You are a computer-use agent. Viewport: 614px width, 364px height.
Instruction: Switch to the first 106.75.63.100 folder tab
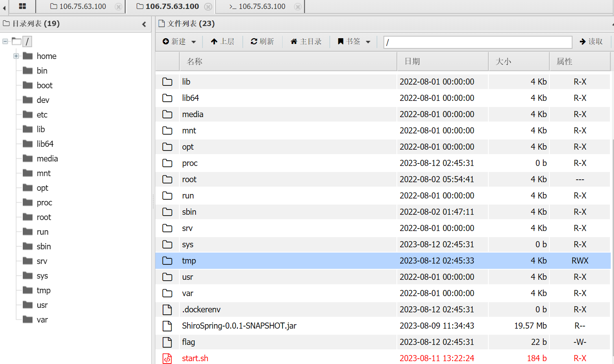78,7
